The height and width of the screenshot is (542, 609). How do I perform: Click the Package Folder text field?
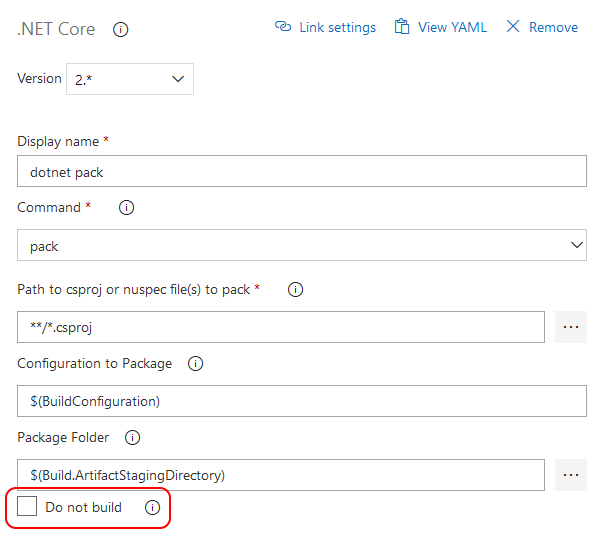tap(281, 475)
